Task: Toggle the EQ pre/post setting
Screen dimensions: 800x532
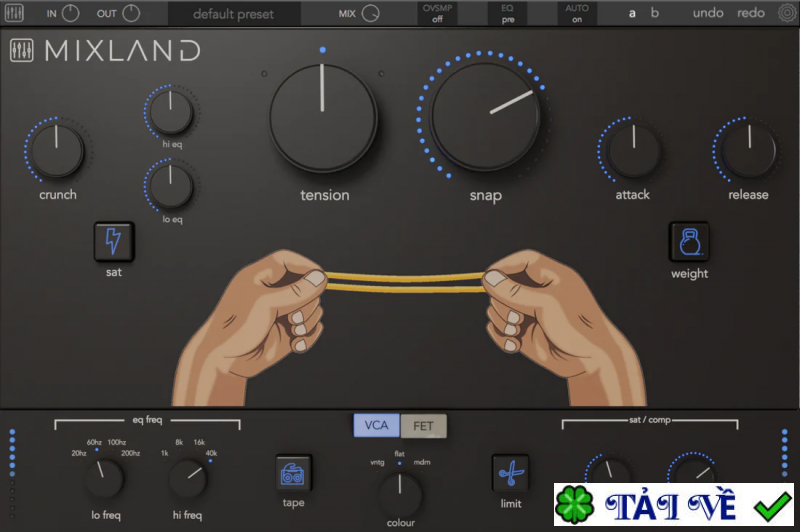Action: 508,13
